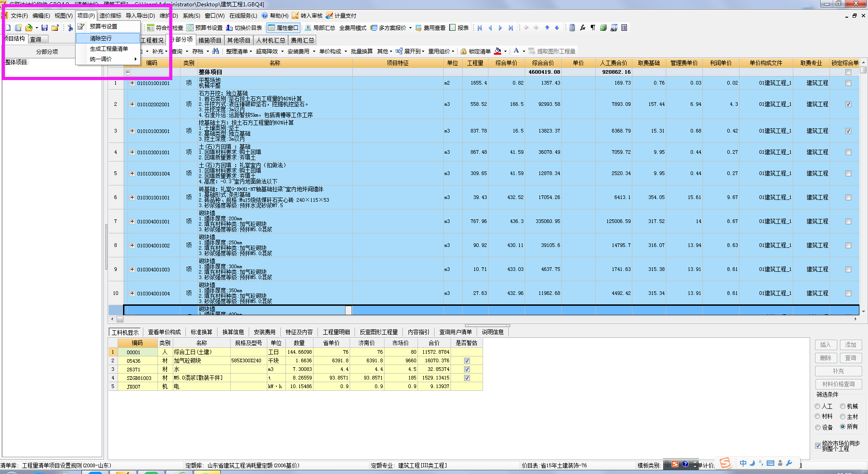Open 报表 from the toolbar
The width and height of the screenshot is (868, 474).
click(459, 28)
